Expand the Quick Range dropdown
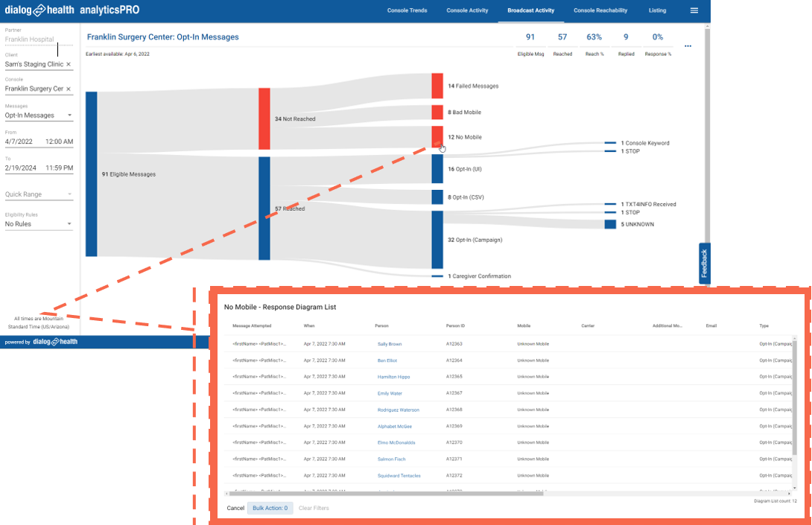The width and height of the screenshot is (812, 525). point(39,194)
